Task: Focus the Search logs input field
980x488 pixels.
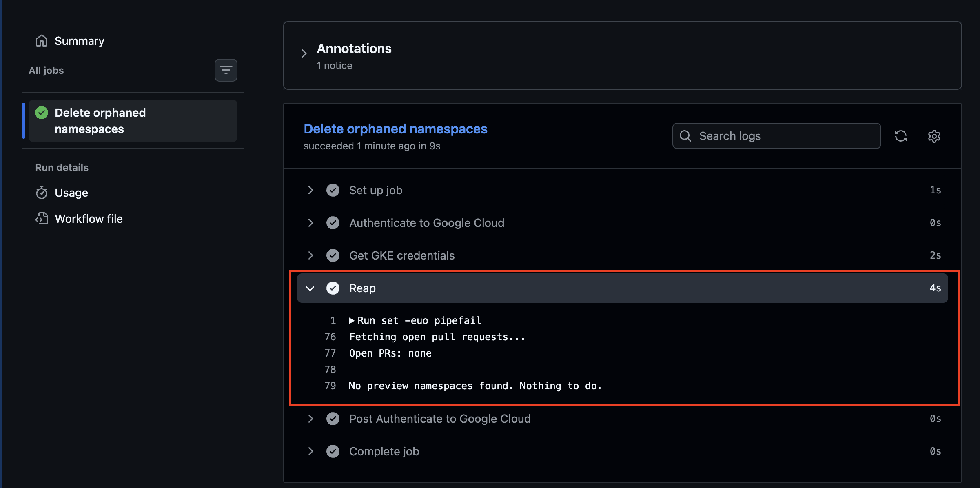Action: 776,136
